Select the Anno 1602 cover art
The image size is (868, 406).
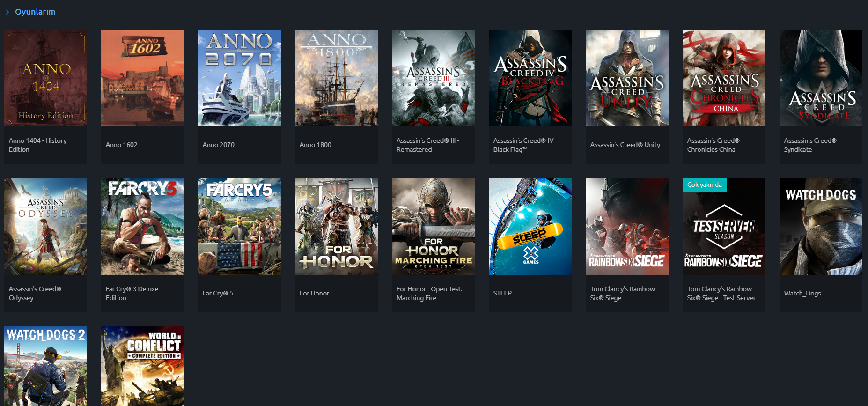coord(142,78)
